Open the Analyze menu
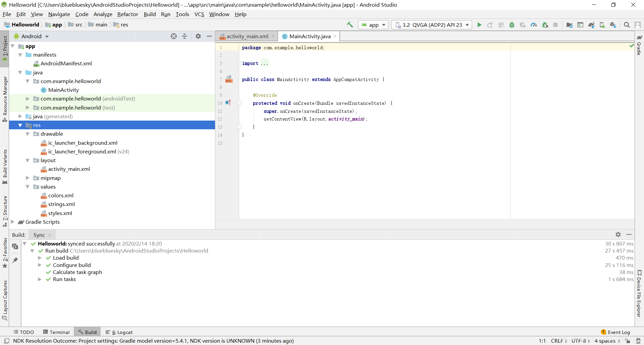The height and width of the screenshot is (345, 644). coord(103,14)
